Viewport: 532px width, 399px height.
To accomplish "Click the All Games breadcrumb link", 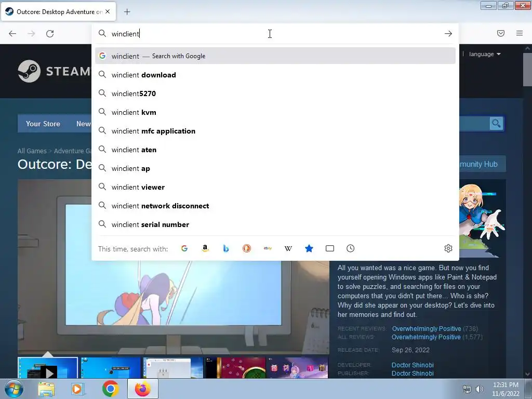I will [x=32, y=151].
